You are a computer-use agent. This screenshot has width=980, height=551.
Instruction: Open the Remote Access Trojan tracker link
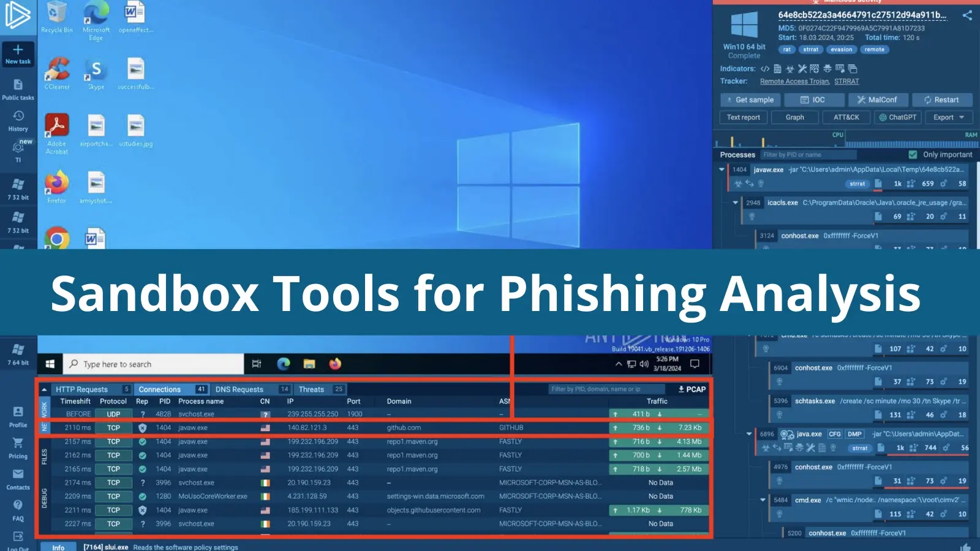(x=794, y=81)
